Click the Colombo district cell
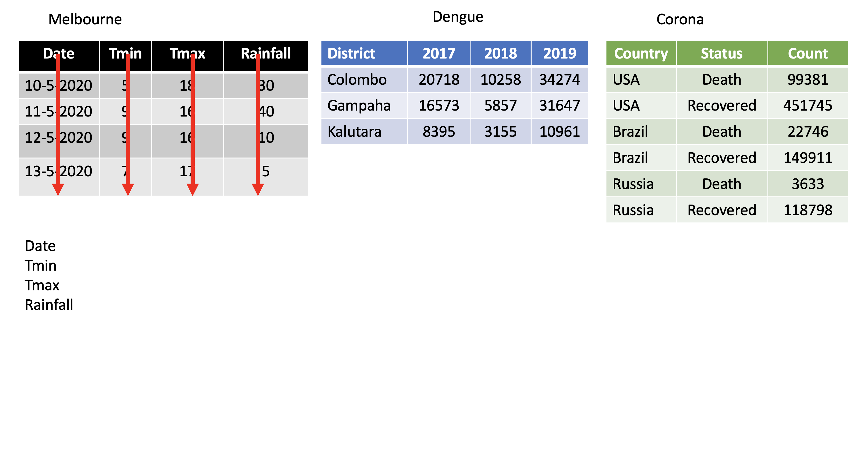The width and height of the screenshot is (868, 463). point(357,80)
